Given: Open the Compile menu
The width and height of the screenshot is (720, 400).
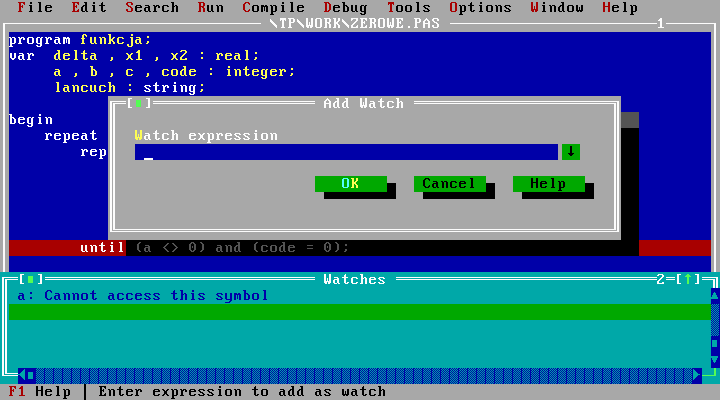Looking at the screenshot, I should click(x=273, y=8).
